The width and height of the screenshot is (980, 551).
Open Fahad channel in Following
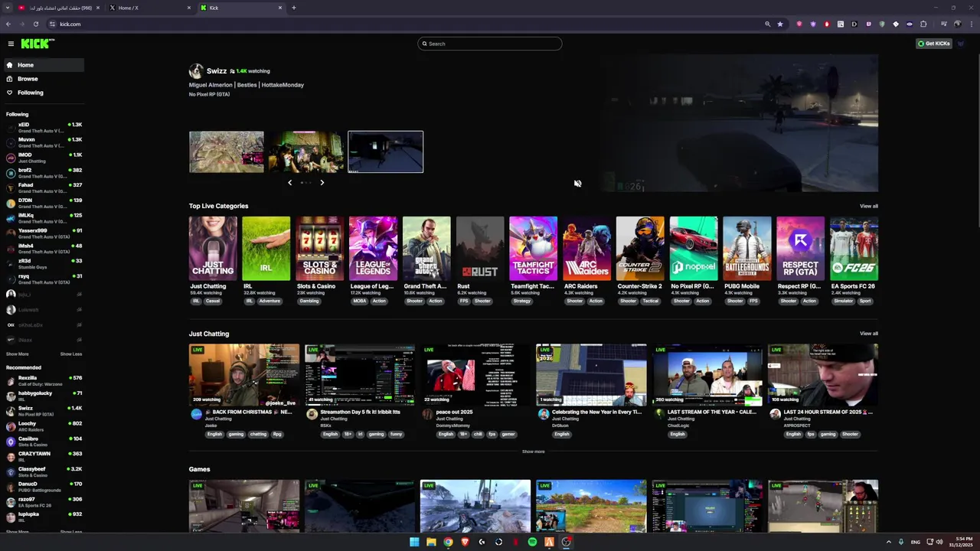point(43,188)
